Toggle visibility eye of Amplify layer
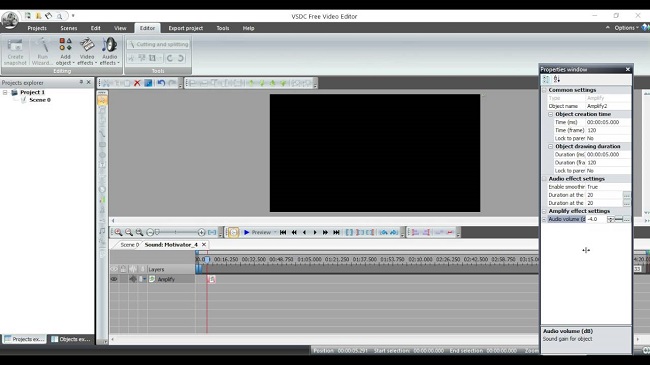The height and width of the screenshot is (365, 650). coord(114,279)
